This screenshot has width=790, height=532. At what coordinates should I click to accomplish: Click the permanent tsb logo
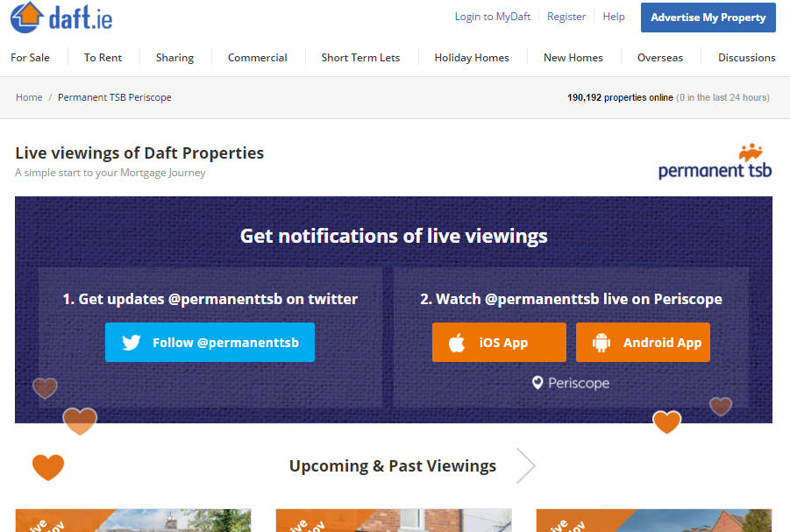coord(715,162)
